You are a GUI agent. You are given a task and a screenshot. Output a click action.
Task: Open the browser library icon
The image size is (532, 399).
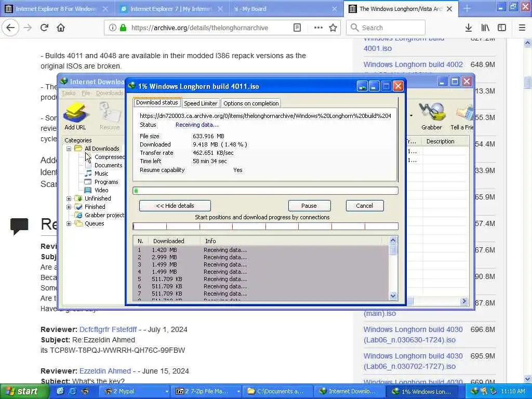coord(485,28)
